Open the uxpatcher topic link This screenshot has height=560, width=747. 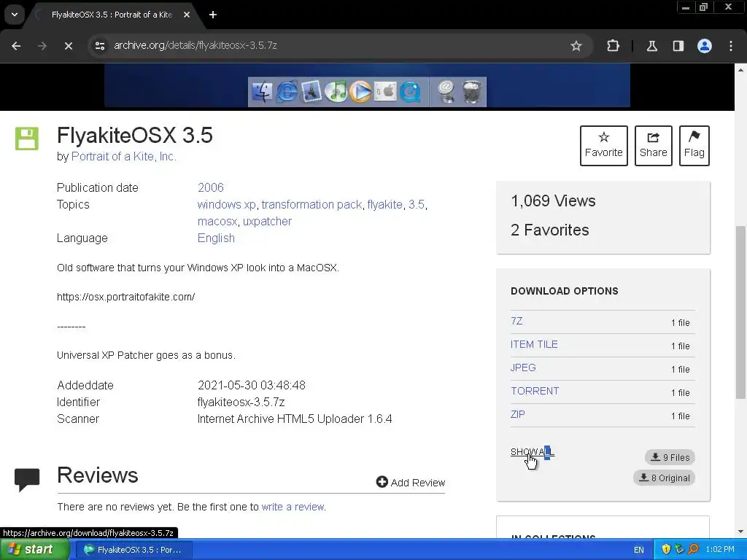coord(267,222)
